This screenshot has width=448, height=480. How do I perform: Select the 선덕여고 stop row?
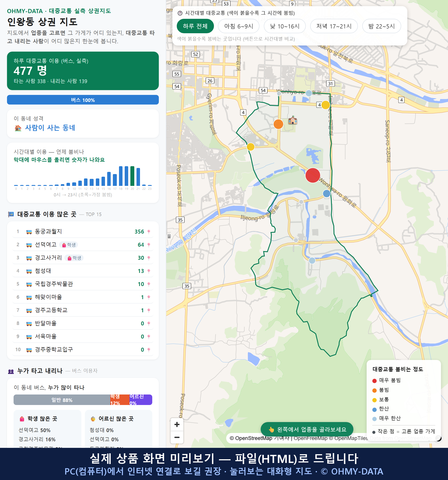tap(83, 244)
